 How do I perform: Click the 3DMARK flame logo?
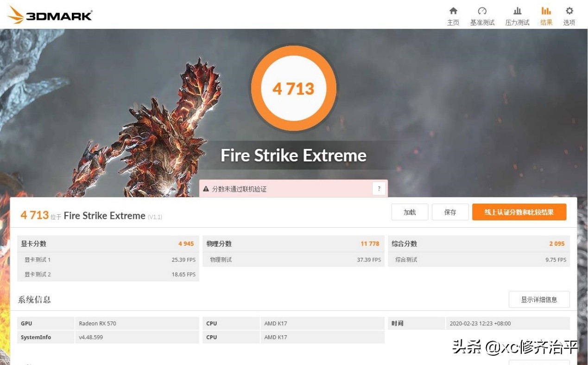15,14
